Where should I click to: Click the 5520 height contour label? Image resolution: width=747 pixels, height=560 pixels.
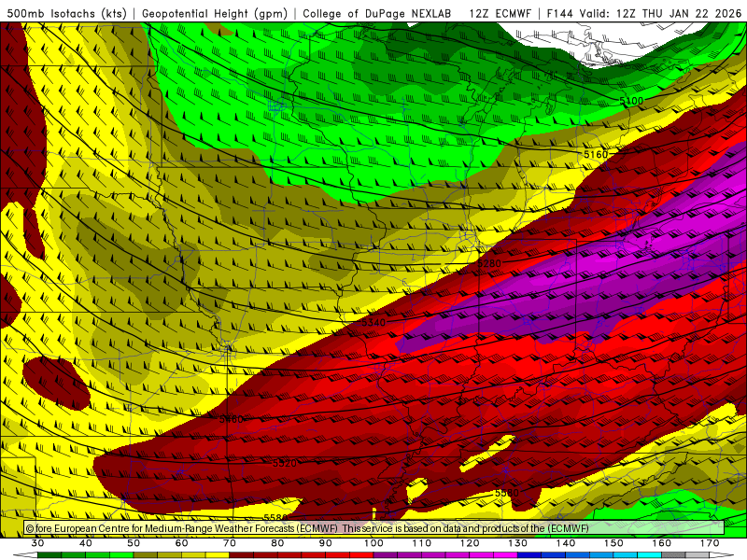click(285, 463)
